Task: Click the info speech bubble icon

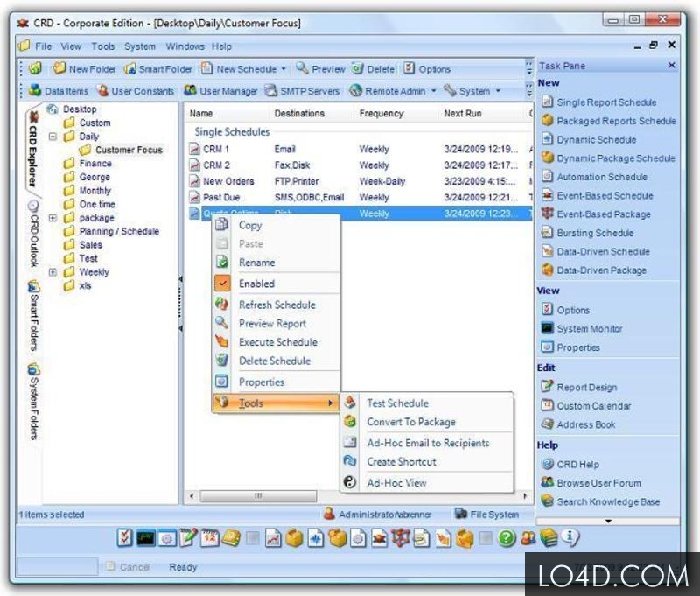Action: pyautogui.click(x=570, y=537)
